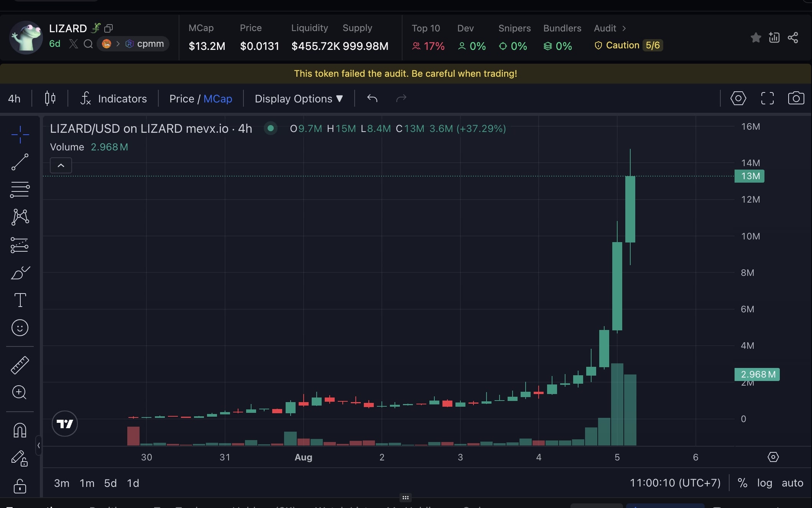Click the Top 10 holders 17% stat
The width and height of the screenshot is (812, 508).
click(428, 38)
